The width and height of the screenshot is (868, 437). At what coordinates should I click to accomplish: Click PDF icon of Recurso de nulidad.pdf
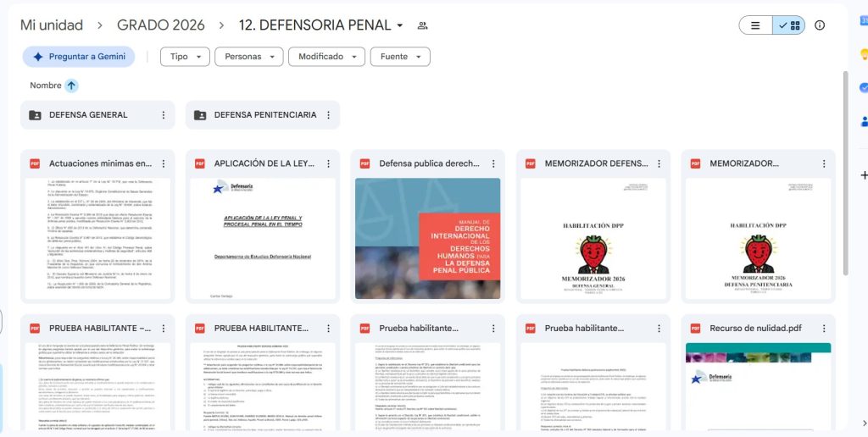click(695, 329)
